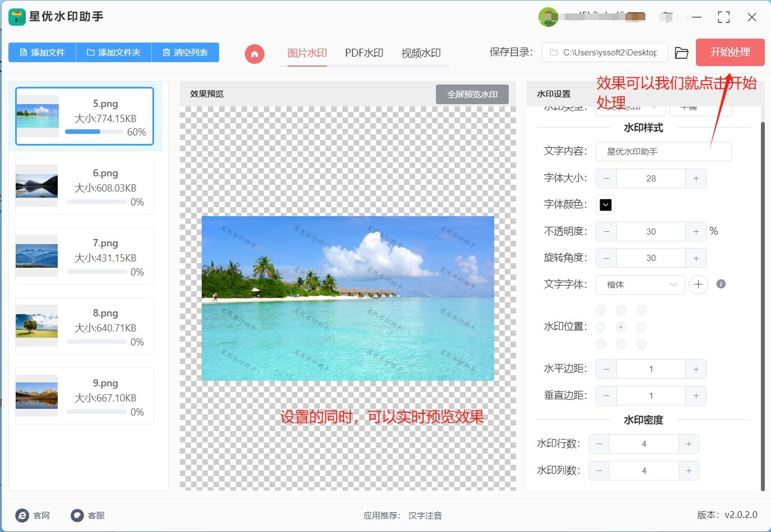The height and width of the screenshot is (532, 771).
Task: Click the red home icon
Action: point(254,54)
